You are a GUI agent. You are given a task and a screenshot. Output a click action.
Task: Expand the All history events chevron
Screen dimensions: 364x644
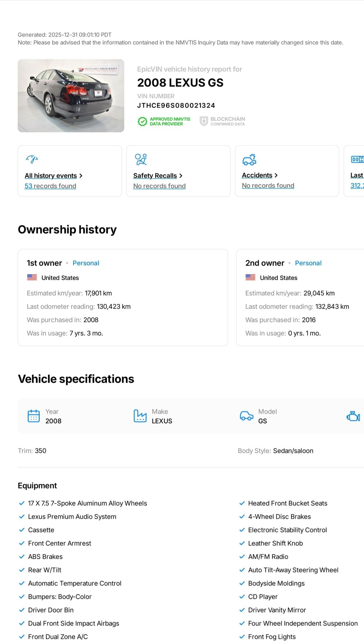click(x=81, y=176)
